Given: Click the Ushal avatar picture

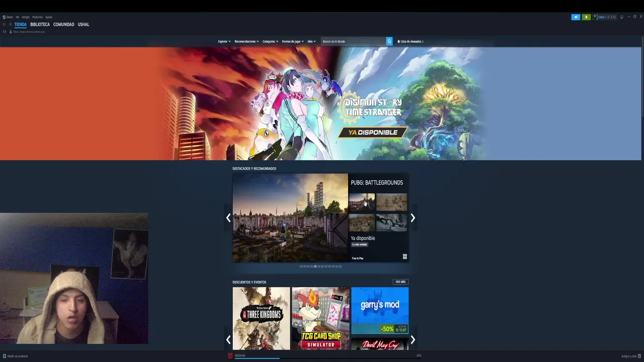Looking at the screenshot, I should 595,17.
